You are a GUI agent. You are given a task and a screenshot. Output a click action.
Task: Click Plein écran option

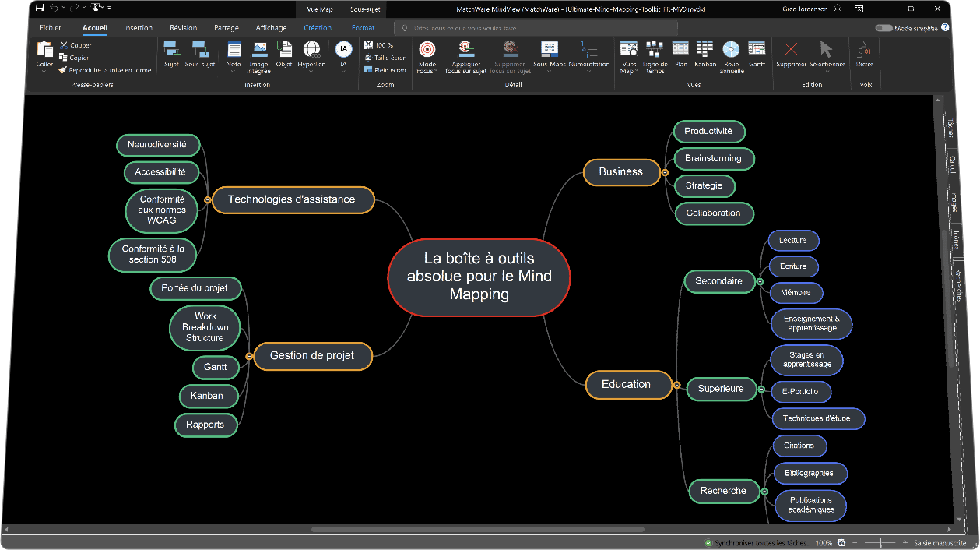coord(385,70)
